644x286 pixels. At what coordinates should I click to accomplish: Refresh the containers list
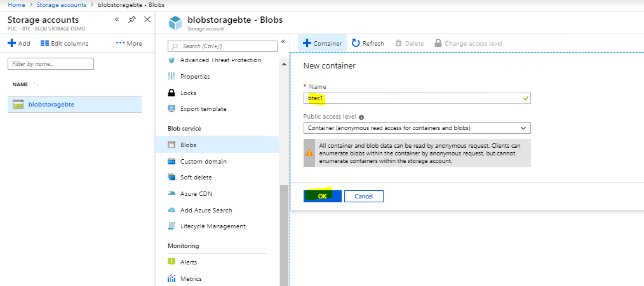[368, 43]
